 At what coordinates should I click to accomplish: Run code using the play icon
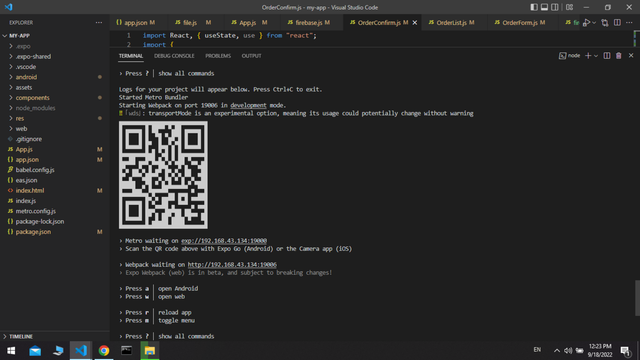pos(586,23)
